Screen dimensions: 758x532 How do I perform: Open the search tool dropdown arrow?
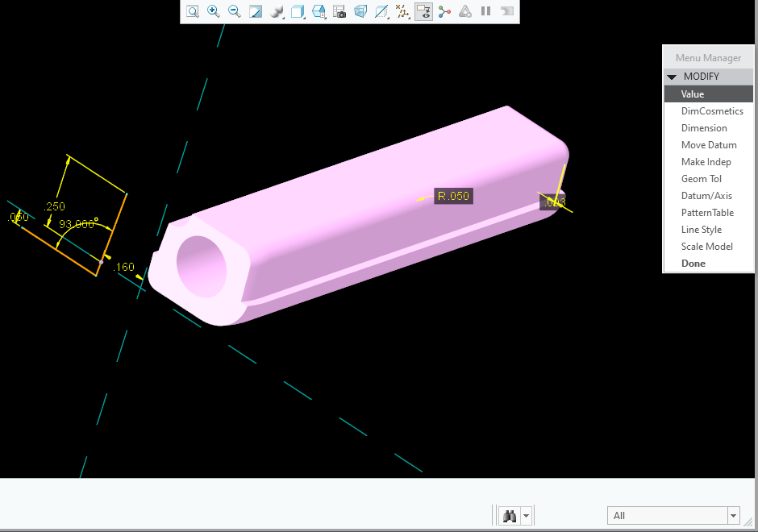[526, 516]
